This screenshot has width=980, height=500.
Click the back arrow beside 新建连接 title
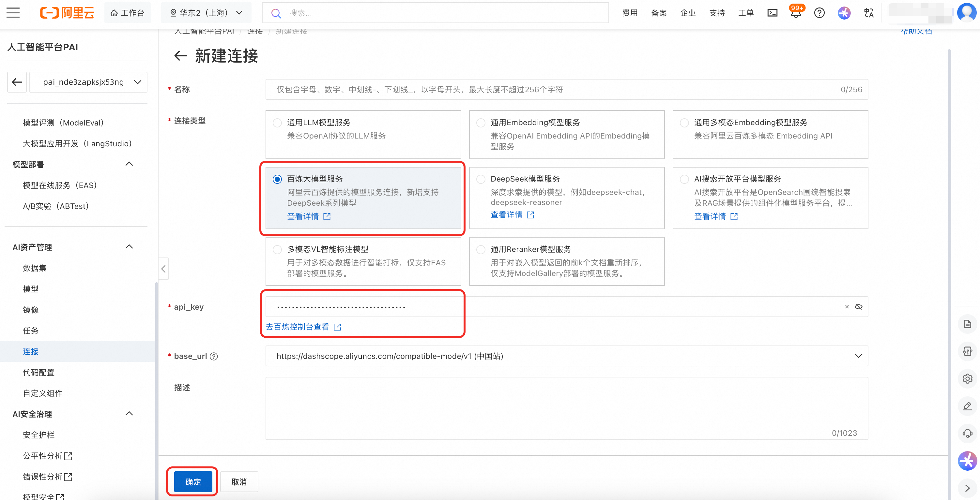[x=180, y=56]
